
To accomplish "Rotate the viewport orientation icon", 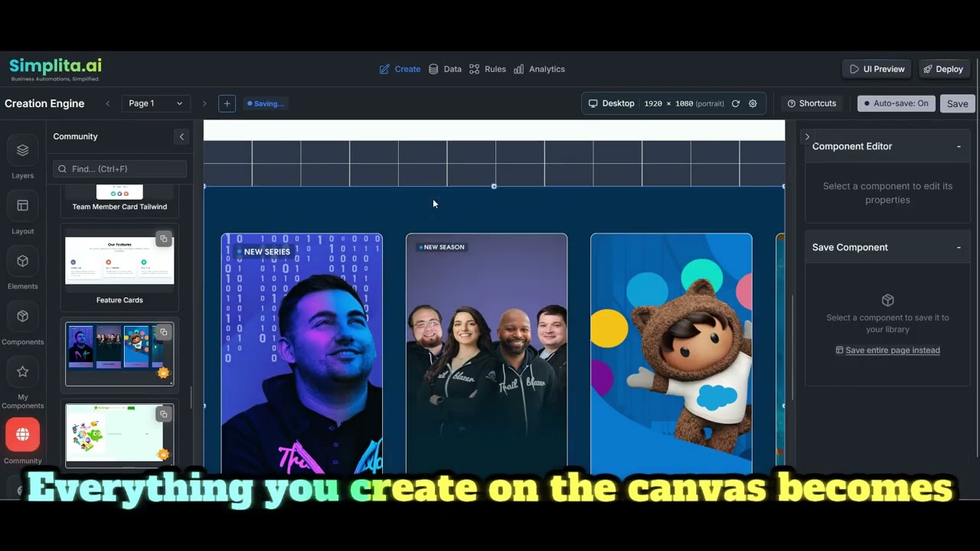I will point(736,103).
